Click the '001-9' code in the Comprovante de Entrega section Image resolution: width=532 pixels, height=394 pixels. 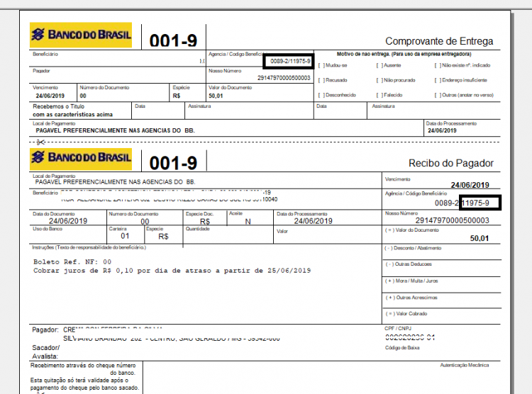tap(173, 40)
